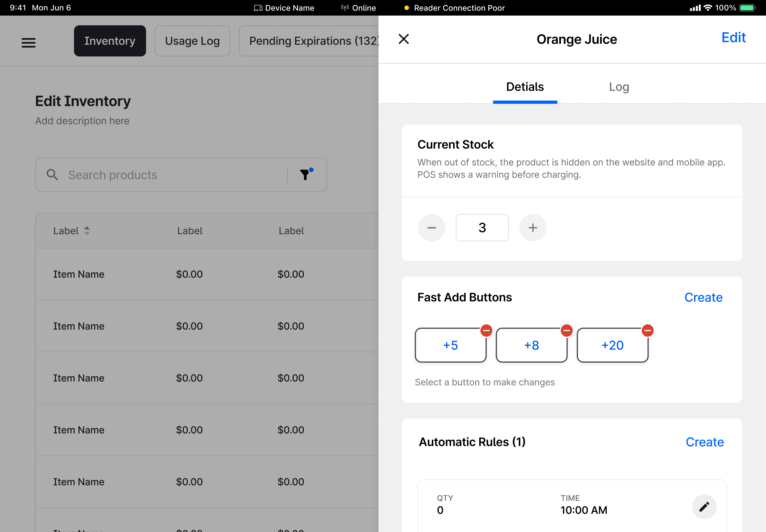Create a new Automatic Rule

point(704,442)
